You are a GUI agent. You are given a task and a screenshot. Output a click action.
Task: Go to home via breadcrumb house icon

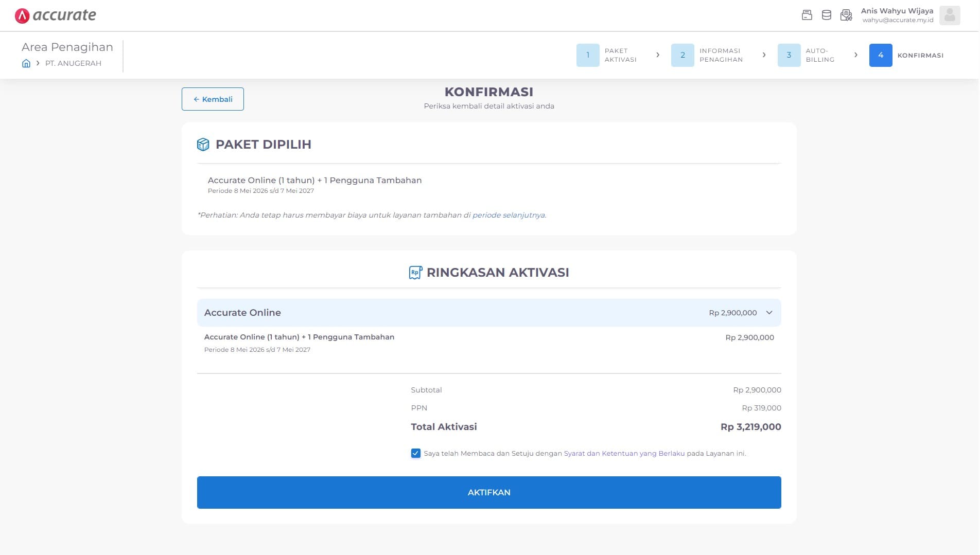tap(26, 63)
